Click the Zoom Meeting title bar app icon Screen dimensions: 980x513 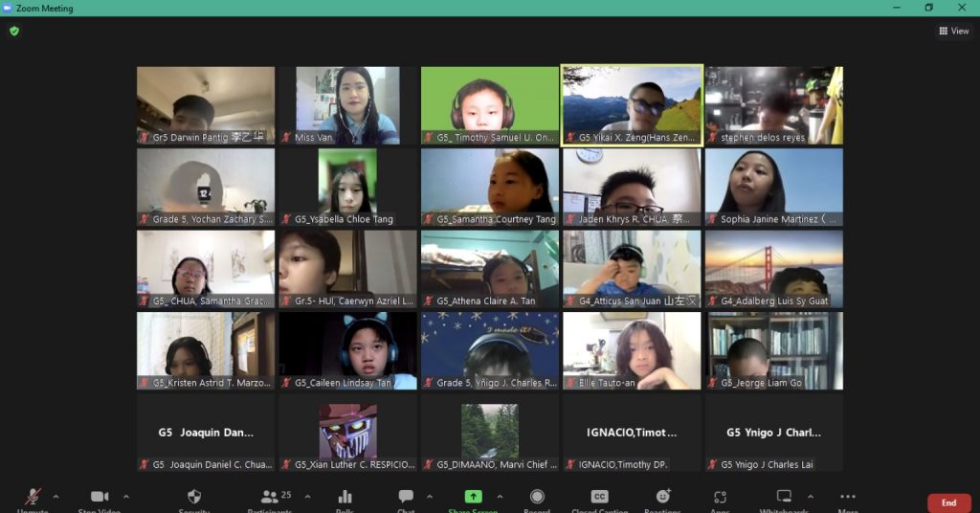(8, 8)
